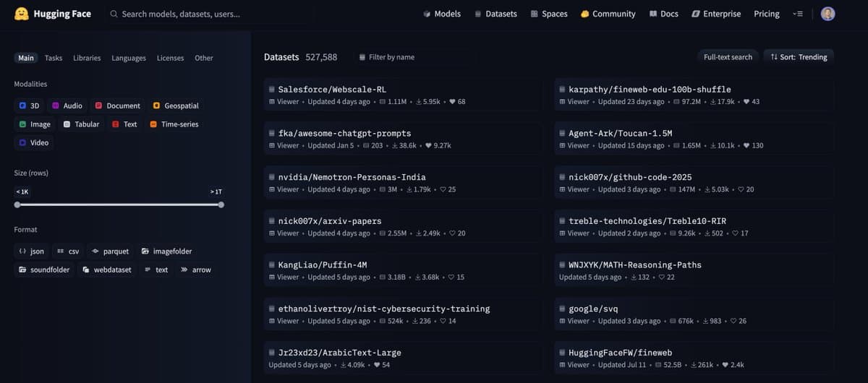Expand the more options menu in navbar
The image size is (868, 383).
[x=798, y=14]
